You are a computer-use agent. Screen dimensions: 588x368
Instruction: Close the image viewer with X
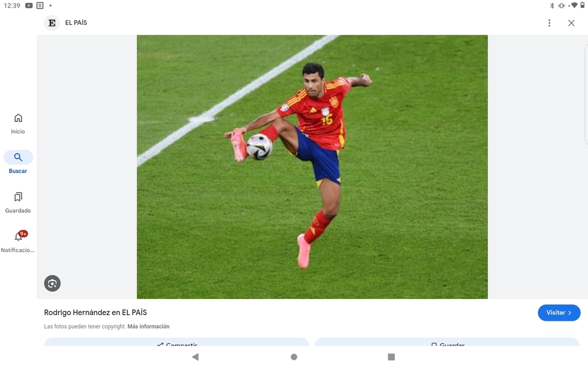571,23
